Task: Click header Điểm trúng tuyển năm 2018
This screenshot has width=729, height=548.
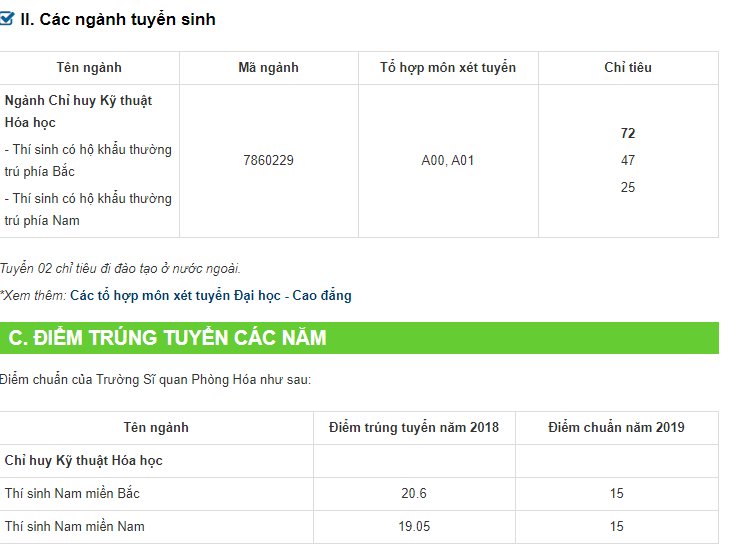Action: 414,428
